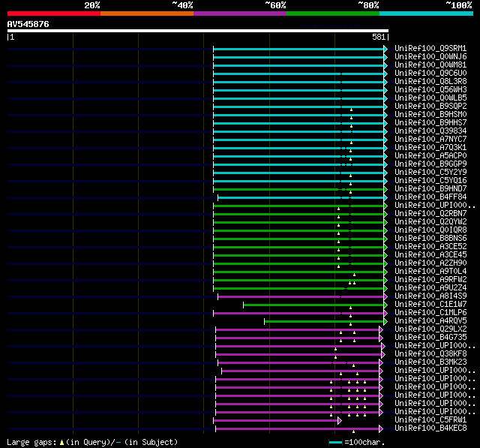Select the UniRef100_A4RQV5 label
Viewport: 480px width, 448px height.
[430, 321]
